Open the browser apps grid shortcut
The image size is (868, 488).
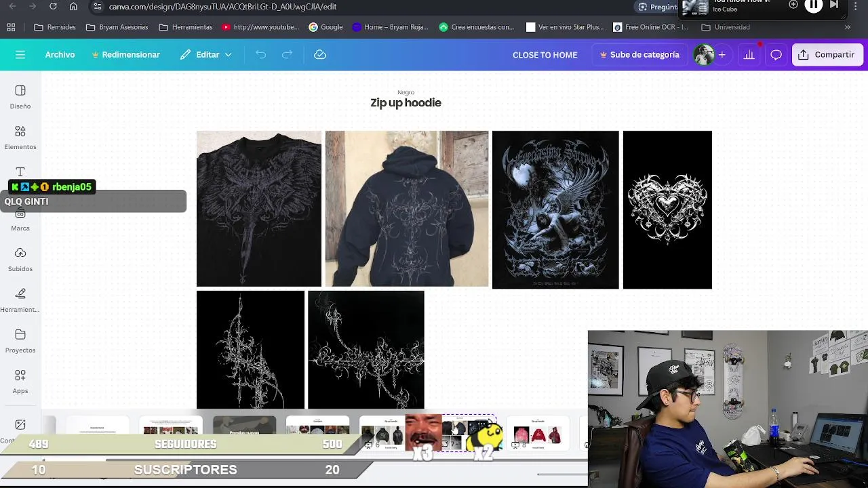(x=11, y=27)
